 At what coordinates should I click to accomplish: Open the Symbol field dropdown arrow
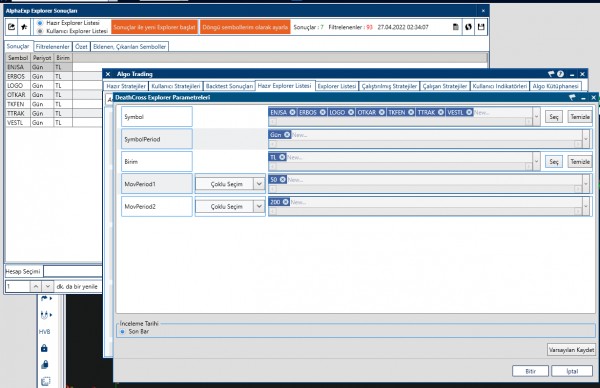[x=536, y=116]
